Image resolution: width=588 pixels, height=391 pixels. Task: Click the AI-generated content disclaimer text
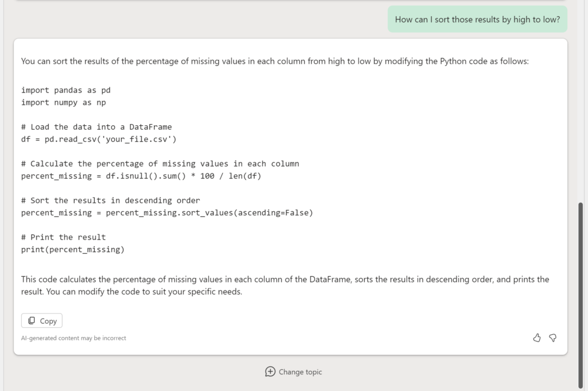point(73,338)
